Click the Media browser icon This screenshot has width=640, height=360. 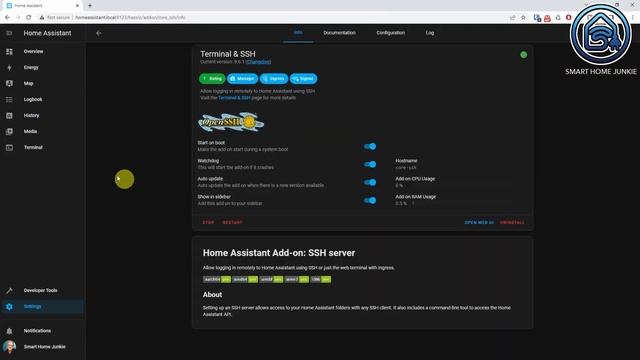pyautogui.click(x=9, y=131)
